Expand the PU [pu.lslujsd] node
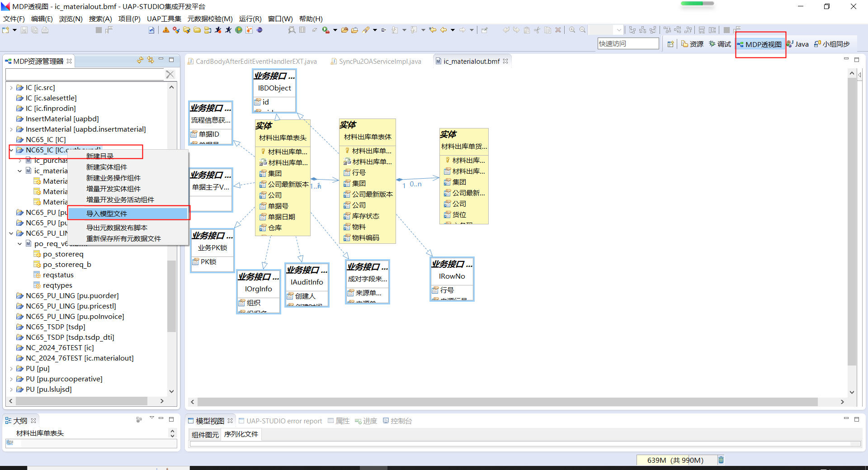 [x=11, y=389]
